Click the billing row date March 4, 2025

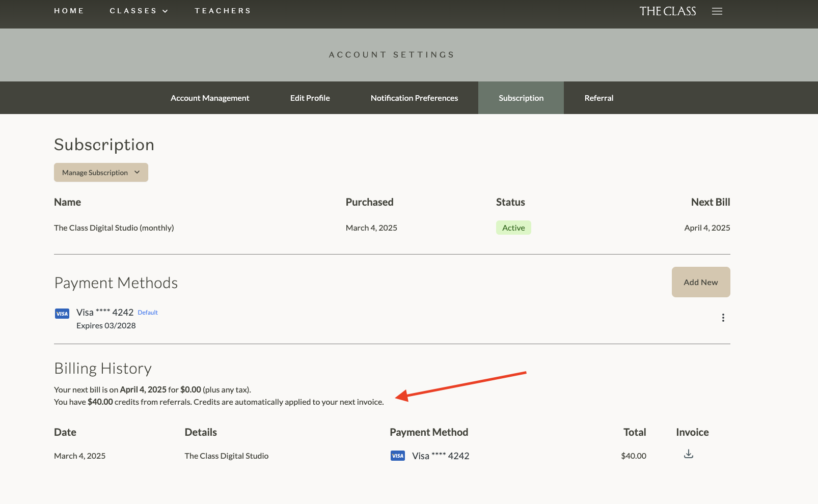pyautogui.click(x=80, y=456)
